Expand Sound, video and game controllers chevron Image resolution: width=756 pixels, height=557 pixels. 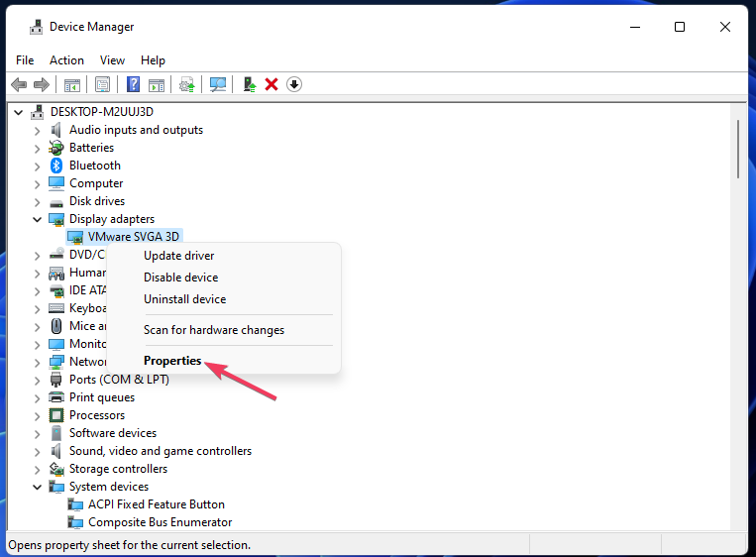click(37, 452)
